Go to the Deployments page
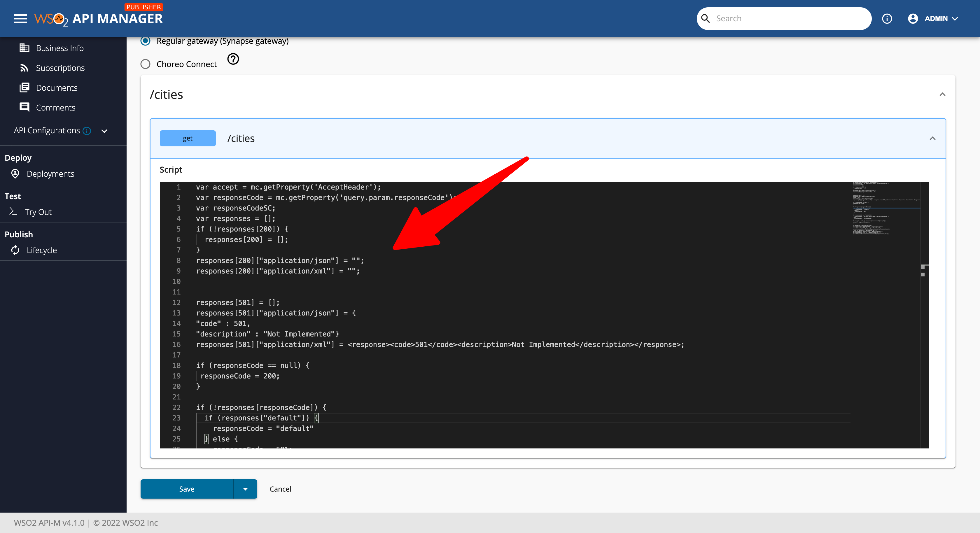980x533 pixels. tap(50, 173)
